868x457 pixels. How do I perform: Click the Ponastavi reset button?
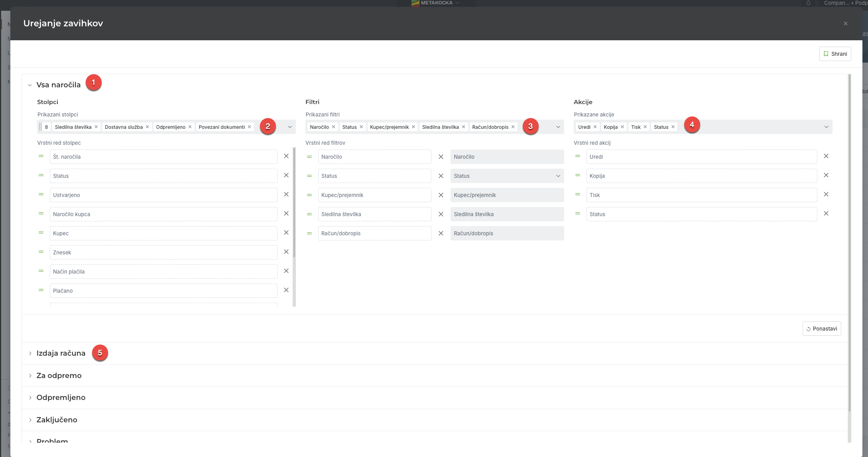pyautogui.click(x=821, y=329)
